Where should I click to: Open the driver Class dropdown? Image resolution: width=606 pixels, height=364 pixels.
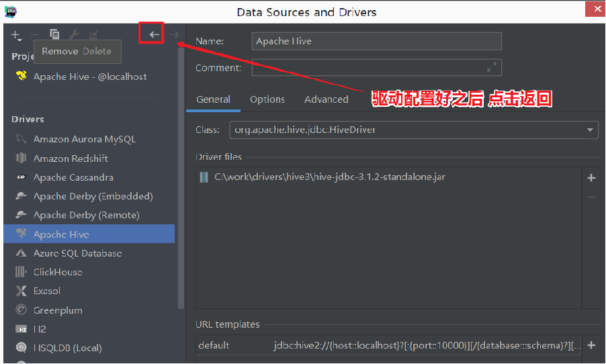point(590,130)
